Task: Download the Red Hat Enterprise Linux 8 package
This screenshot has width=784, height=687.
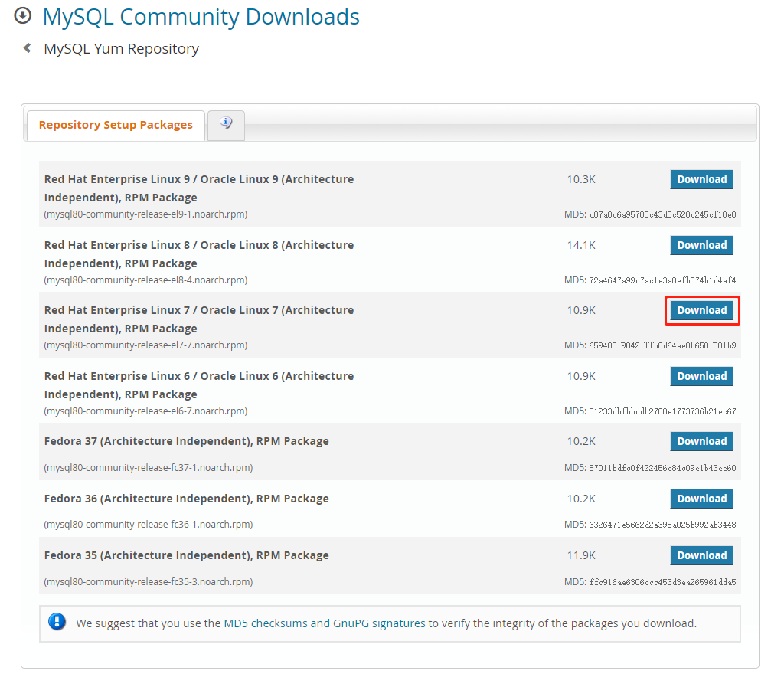Action: tap(701, 244)
